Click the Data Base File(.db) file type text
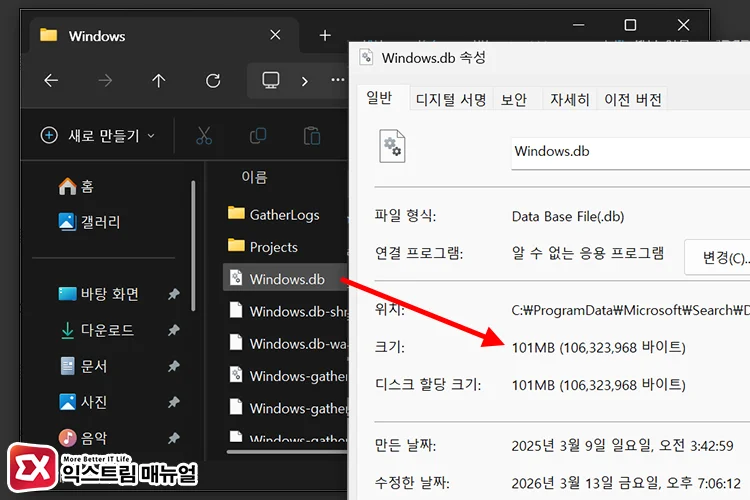 (568, 216)
